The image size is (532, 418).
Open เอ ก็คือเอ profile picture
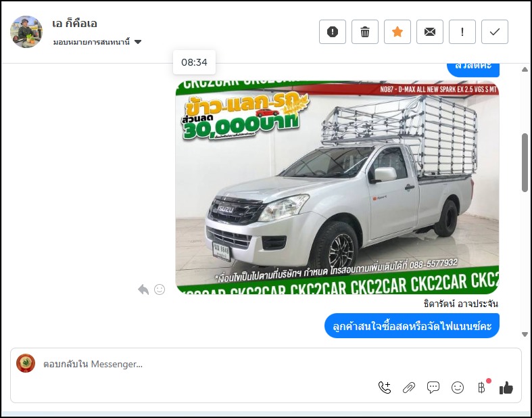click(26, 32)
